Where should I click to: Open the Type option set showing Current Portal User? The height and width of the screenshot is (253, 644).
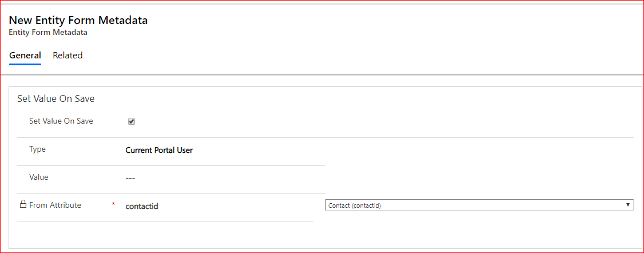159,151
